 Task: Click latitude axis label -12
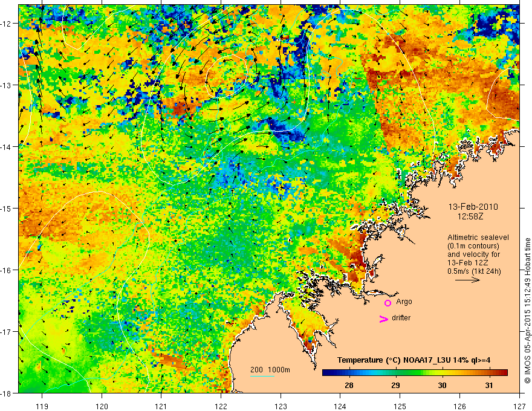7,24
